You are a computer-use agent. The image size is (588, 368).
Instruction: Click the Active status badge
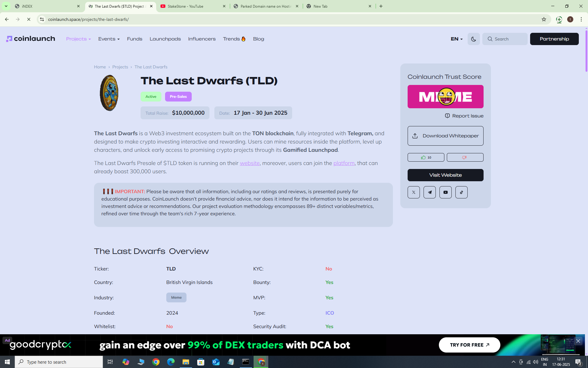point(151,97)
